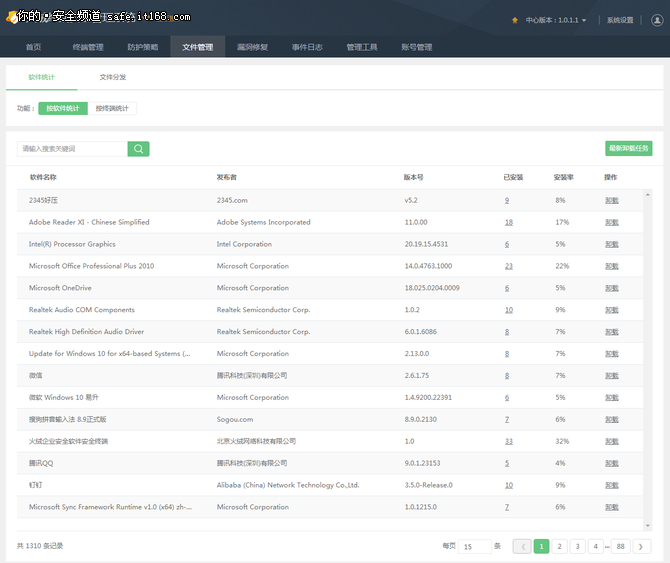Uninstall Realtek High Definition Audio Driver
670x563 pixels.
pyautogui.click(x=612, y=331)
